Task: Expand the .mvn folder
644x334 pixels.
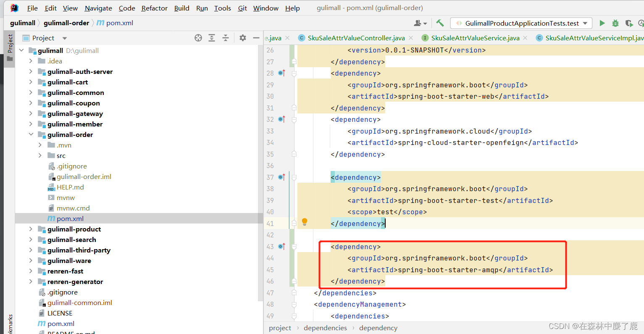Action: (x=40, y=145)
